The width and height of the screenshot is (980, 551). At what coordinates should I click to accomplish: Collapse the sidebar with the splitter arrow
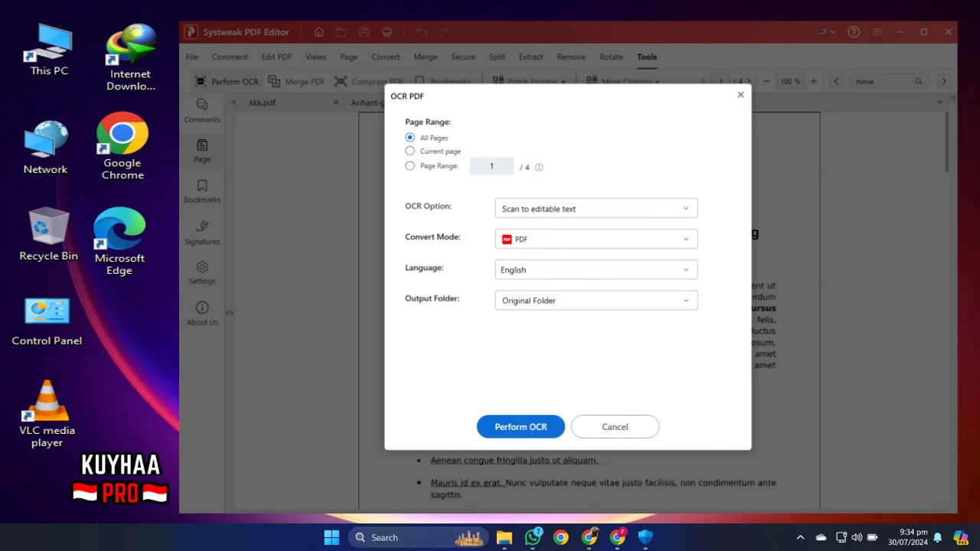pos(229,312)
